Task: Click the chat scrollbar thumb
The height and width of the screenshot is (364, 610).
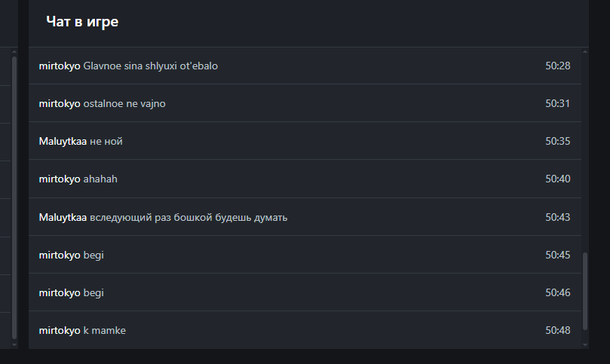Action: [x=584, y=295]
